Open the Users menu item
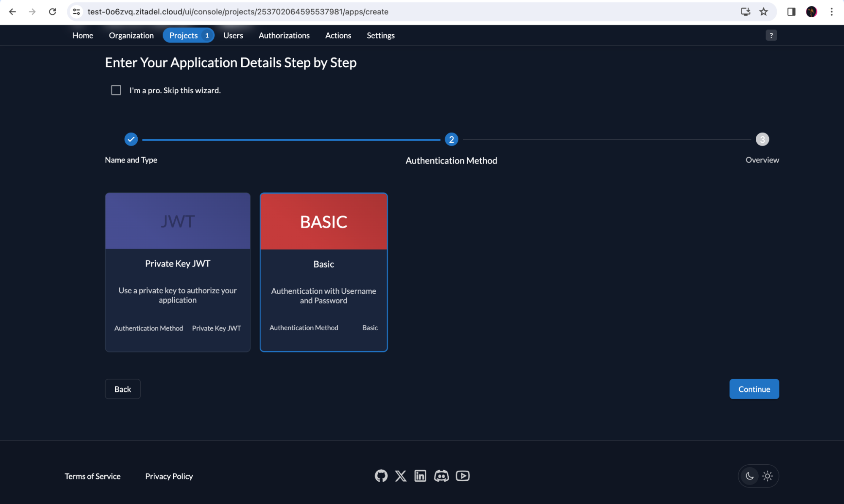844x504 pixels. [233, 35]
